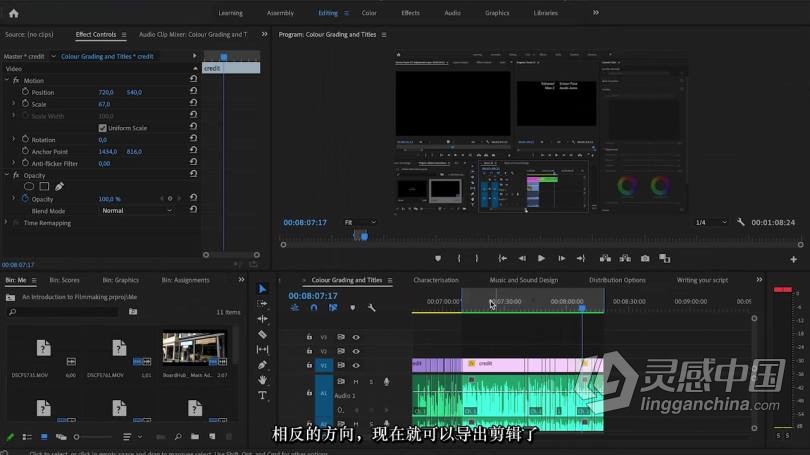Image resolution: width=810 pixels, height=455 pixels.
Task: Mark Out point button
Action: coord(476,258)
